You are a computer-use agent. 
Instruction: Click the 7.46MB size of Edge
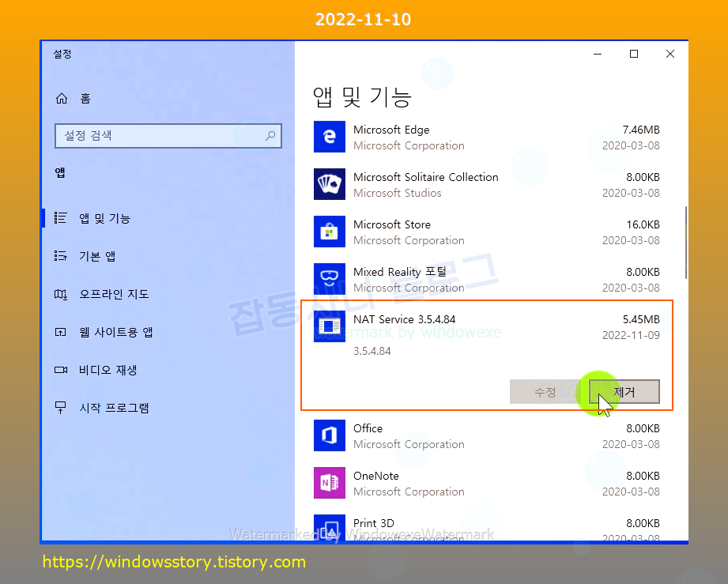(641, 130)
